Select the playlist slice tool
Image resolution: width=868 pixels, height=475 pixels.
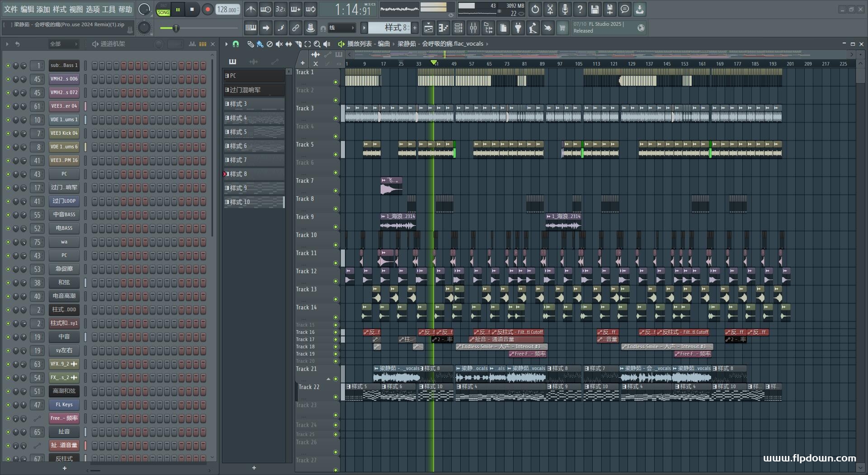pos(298,44)
